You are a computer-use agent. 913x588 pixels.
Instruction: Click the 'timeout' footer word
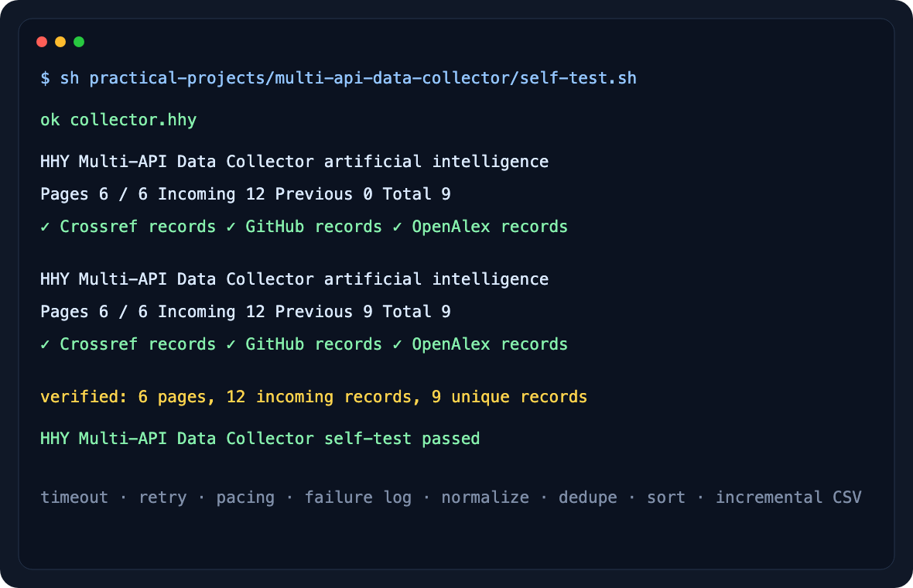[74, 497]
